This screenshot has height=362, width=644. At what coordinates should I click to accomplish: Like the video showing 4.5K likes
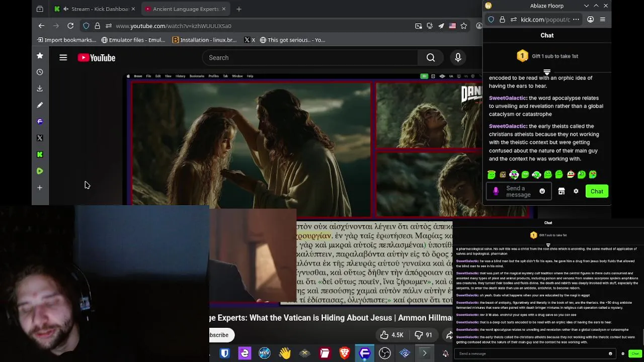pyautogui.click(x=392, y=335)
